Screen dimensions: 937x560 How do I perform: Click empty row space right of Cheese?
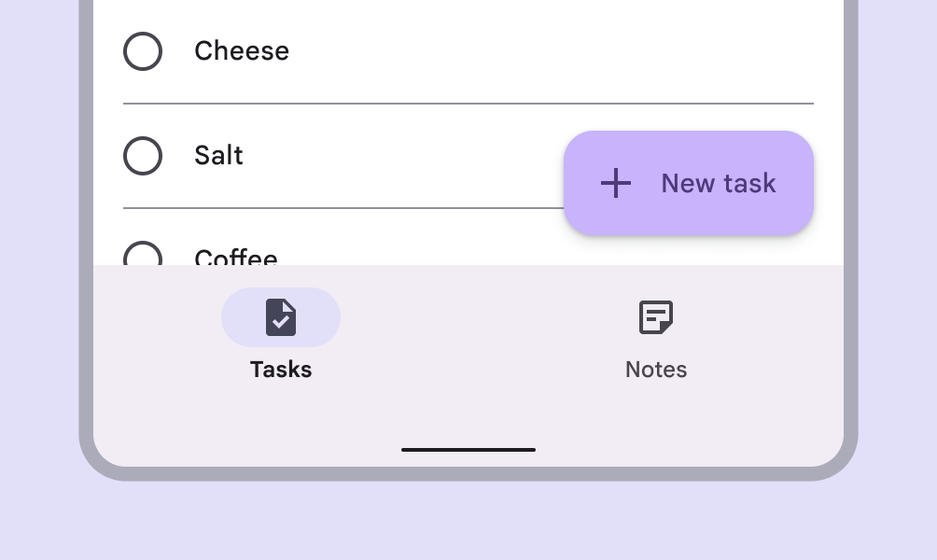coord(560,51)
